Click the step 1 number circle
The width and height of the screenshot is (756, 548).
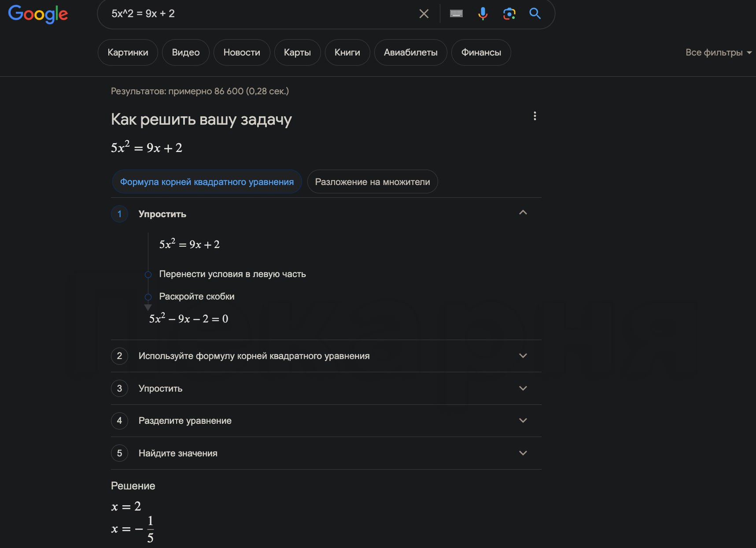pos(119,214)
